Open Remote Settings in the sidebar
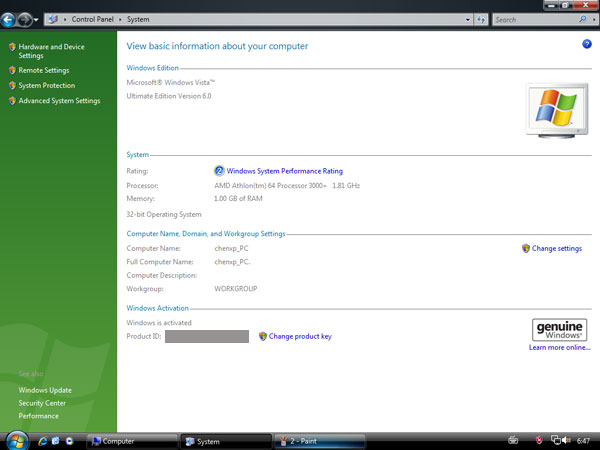Image resolution: width=600 pixels, height=450 pixels. tap(44, 70)
